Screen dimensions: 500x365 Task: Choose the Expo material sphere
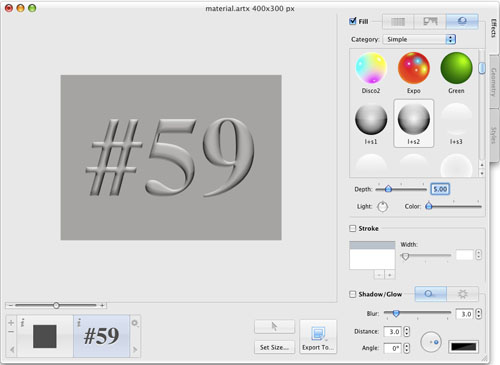click(414, 68)
